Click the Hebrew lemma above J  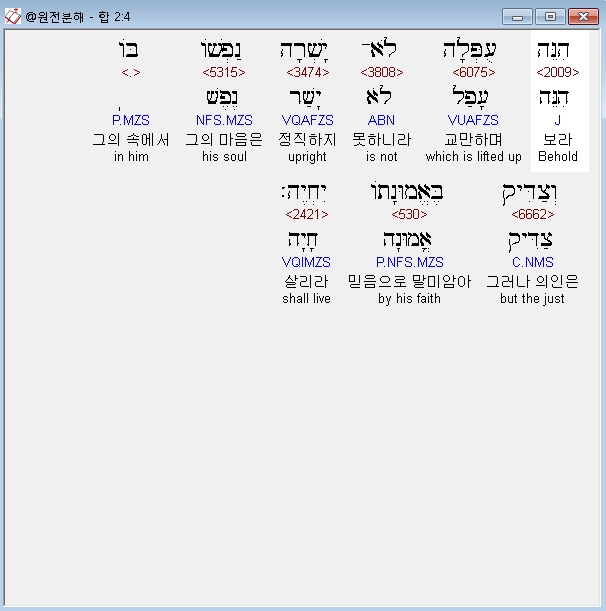coord(554,97)
